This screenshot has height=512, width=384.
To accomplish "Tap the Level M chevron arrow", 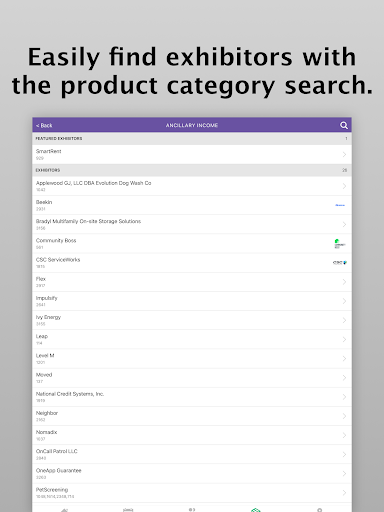I will point(344,359).
